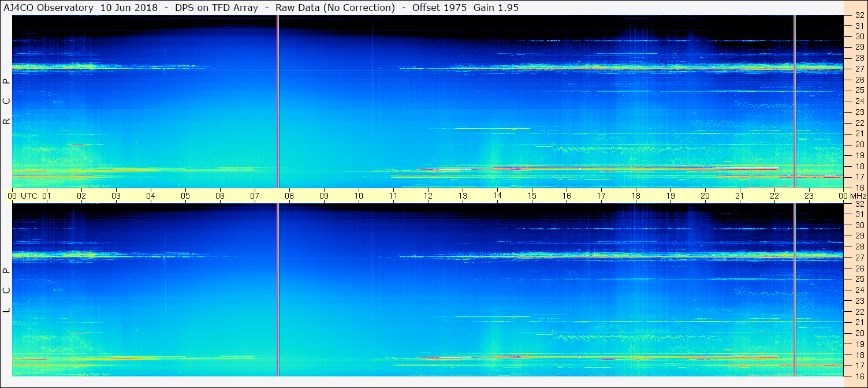Click the 'DPS on TFD Array' header text
The width and height of the screenshot is (868, 388).
pos(217,8)
